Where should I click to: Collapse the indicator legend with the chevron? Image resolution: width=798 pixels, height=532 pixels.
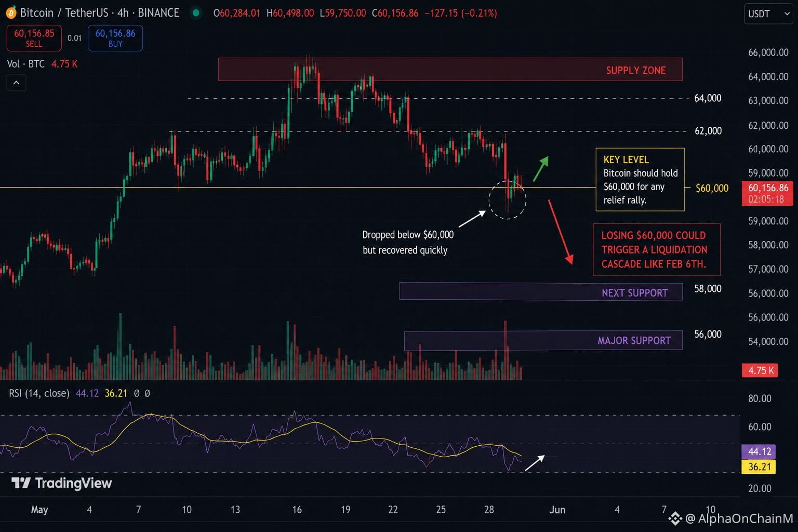tap(16, 83)
